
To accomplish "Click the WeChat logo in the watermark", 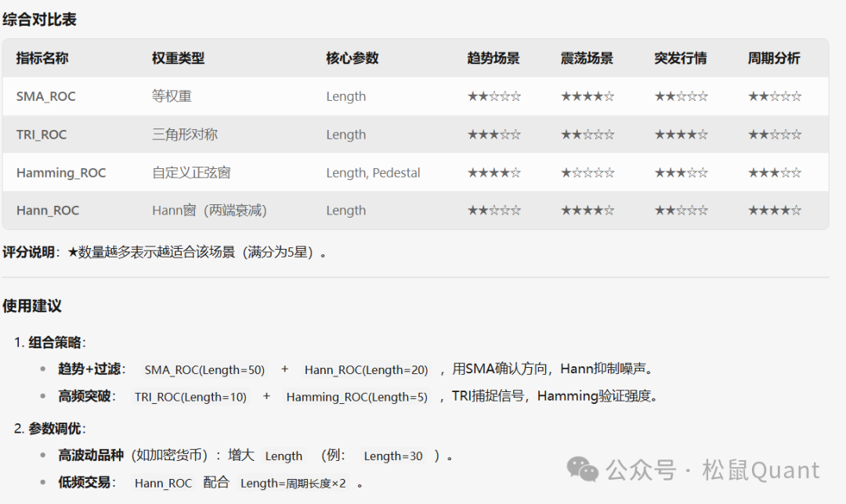I will pyautogui.click(x=584, y=469).
